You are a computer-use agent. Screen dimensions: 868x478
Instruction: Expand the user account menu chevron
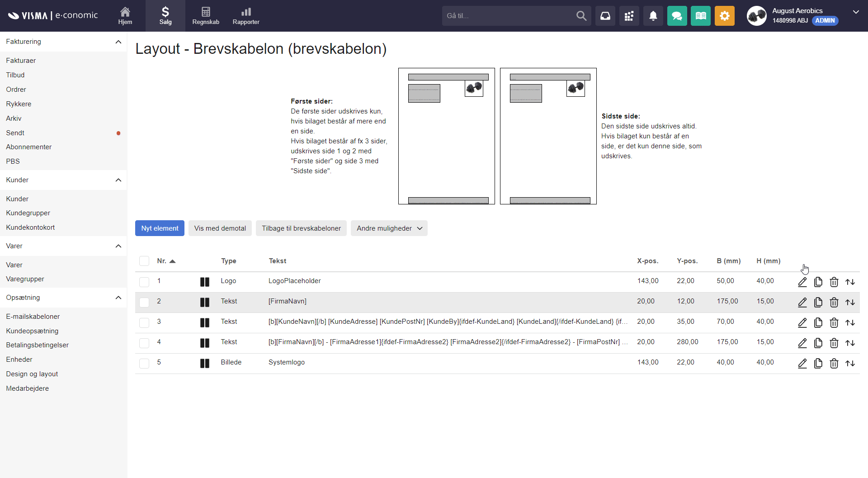tap(855, 12)
